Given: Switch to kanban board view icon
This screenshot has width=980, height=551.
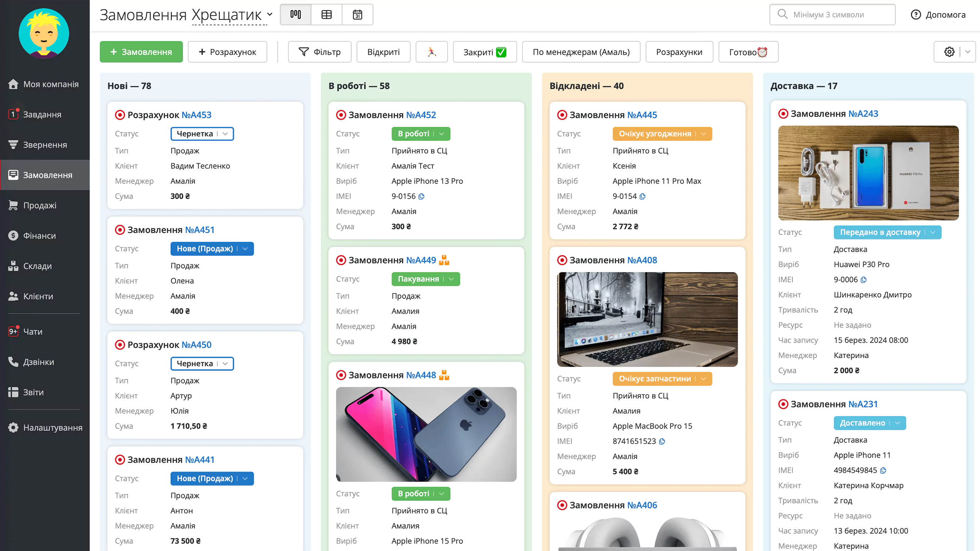Looking at the screenshot, I should point(296,15).
